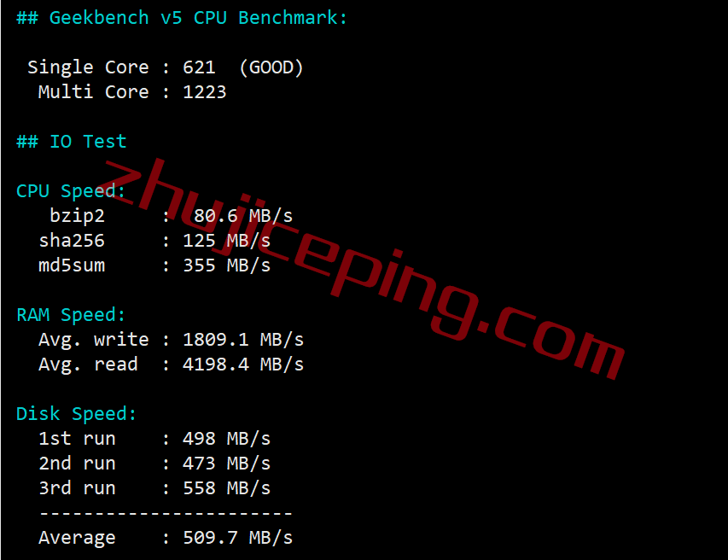Click the dashed separator line
Image resolution: width=728 pixels, height=560 pixels.
click(166, 513)
